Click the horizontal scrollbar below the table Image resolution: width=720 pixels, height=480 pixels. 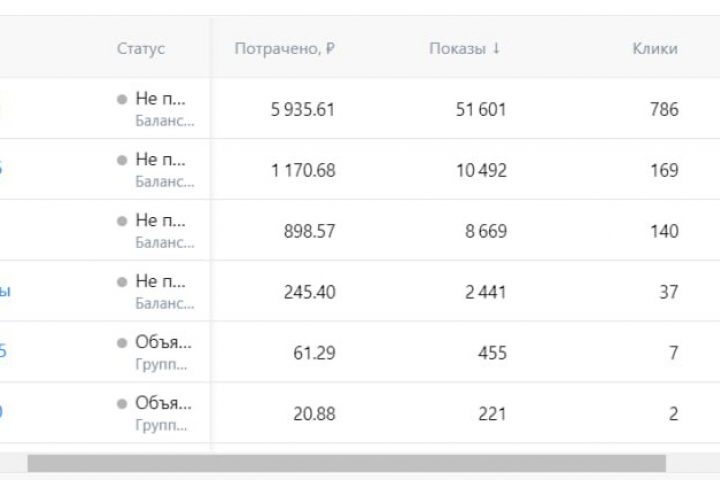(346, 463)
